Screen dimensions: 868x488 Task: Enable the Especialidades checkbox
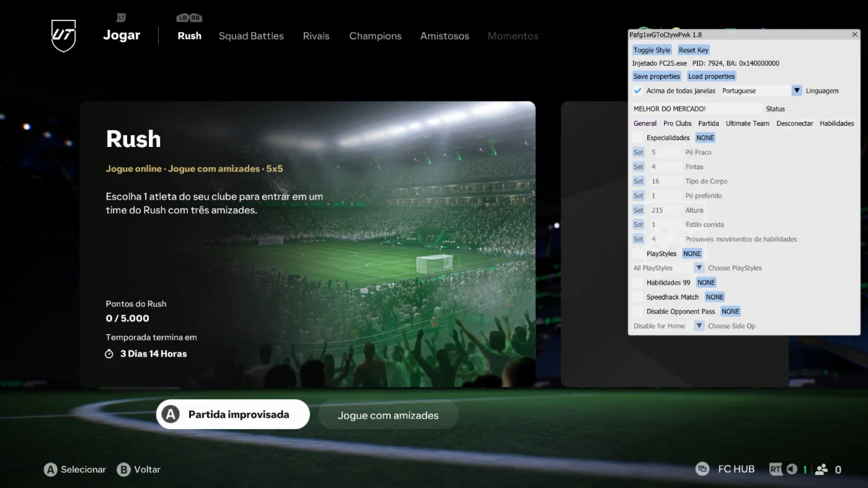point(637,138)
